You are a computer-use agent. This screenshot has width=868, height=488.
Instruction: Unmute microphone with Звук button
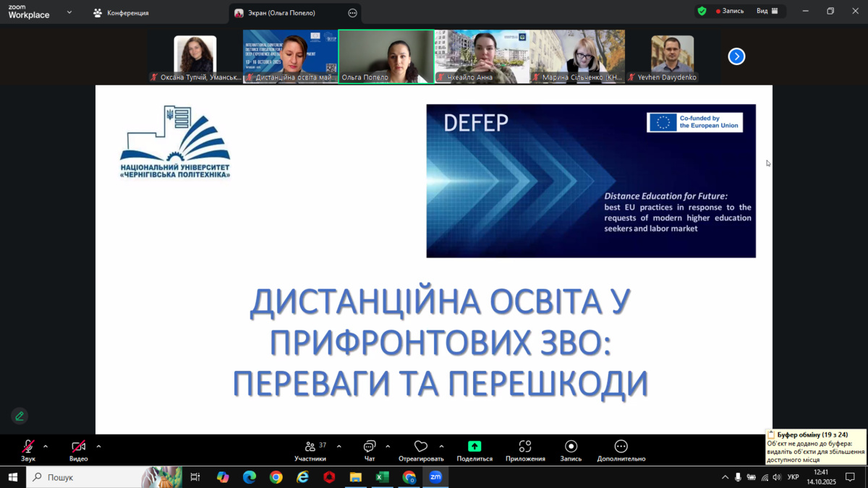click(x=27, y=448)
